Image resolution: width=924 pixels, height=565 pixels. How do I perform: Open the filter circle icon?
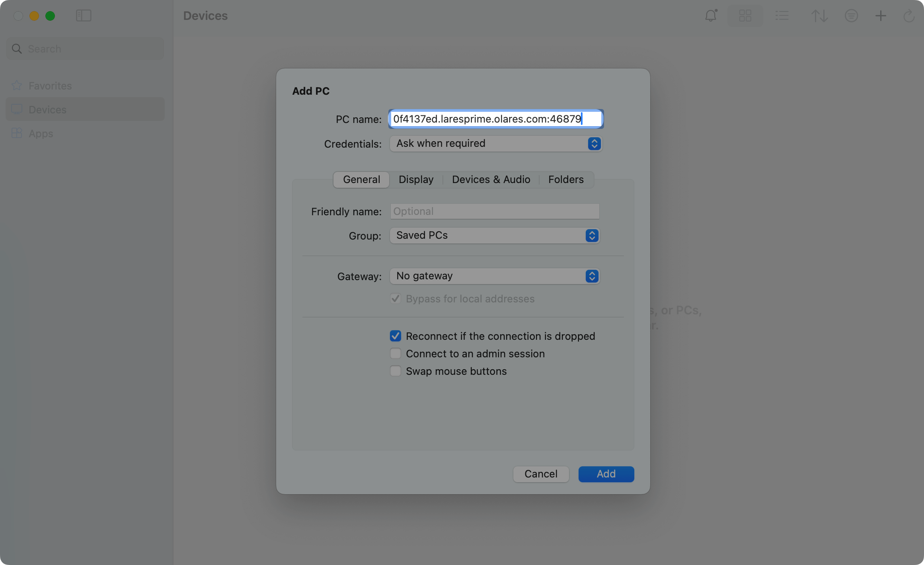(x=851, y=16)
